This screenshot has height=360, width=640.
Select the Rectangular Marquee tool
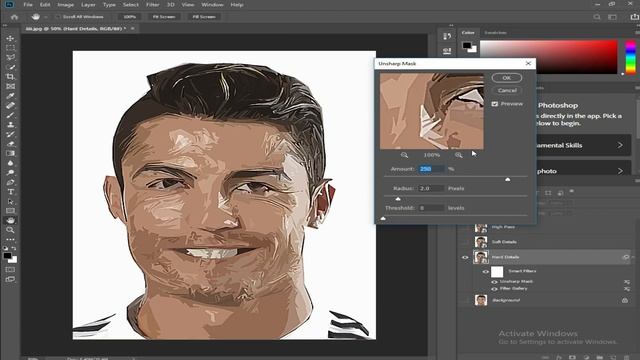10,48
